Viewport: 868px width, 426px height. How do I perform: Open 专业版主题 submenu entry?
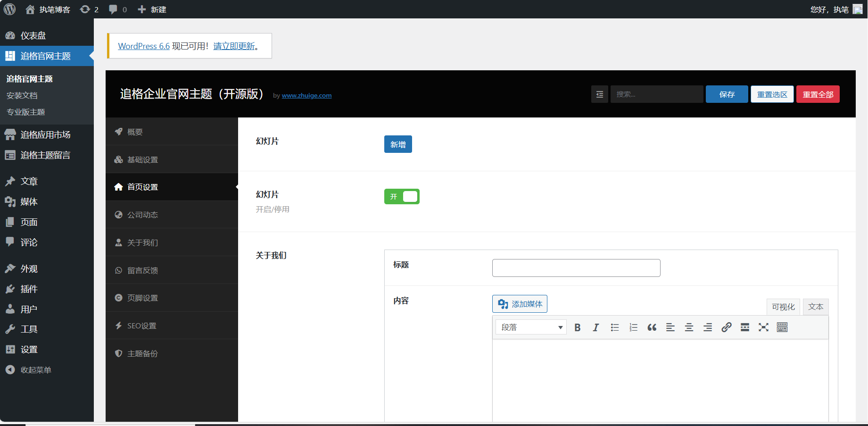coord(25,112)
